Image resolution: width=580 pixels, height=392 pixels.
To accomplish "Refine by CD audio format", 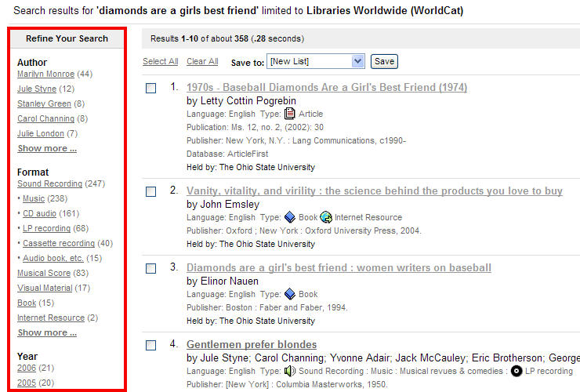I will pos(39,213).
